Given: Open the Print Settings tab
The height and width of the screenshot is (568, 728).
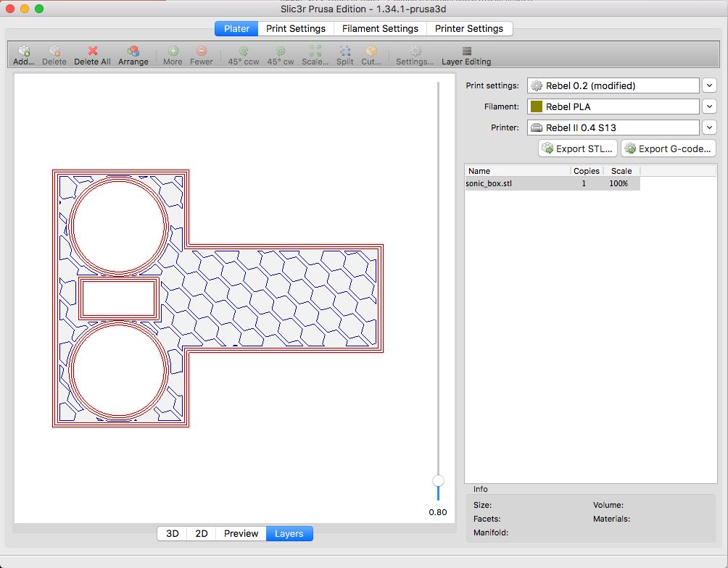Looking at the screenshot, I should point(296,29).
